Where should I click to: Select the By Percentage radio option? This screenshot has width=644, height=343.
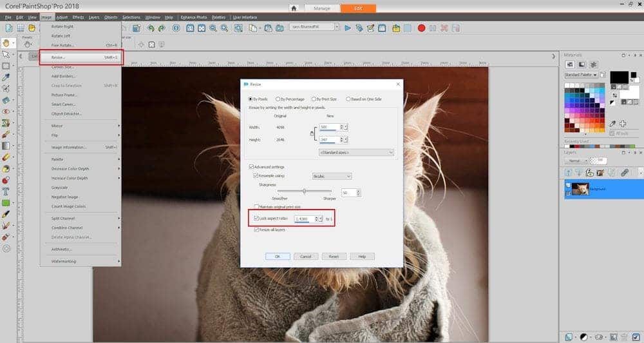[x=279, y=99]
